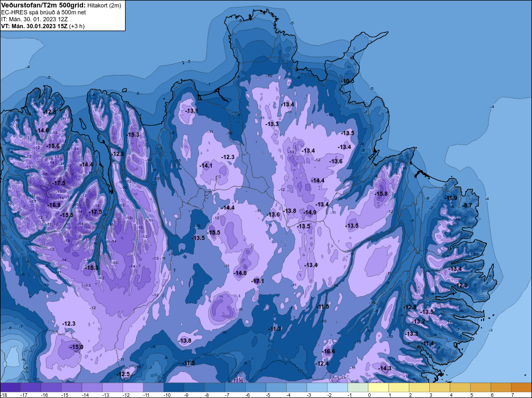Click the -16 legend scale label
This screenshot has width=532, height=398.
(x=44, y=395)
